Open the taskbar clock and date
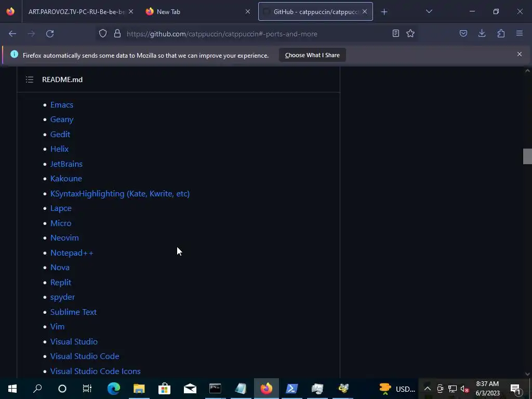Viewport: 532px width, 399px height. (487, 389)
